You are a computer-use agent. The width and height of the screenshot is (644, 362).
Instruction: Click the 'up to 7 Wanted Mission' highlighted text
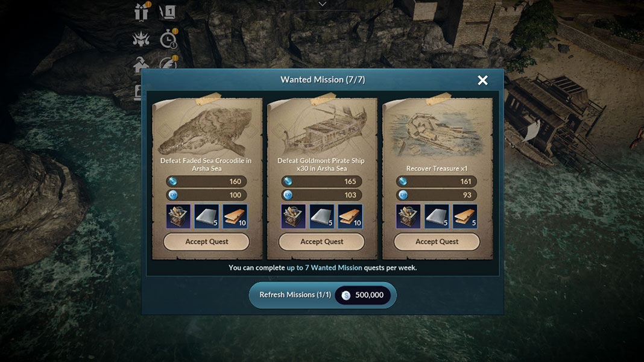coord(324,267)
